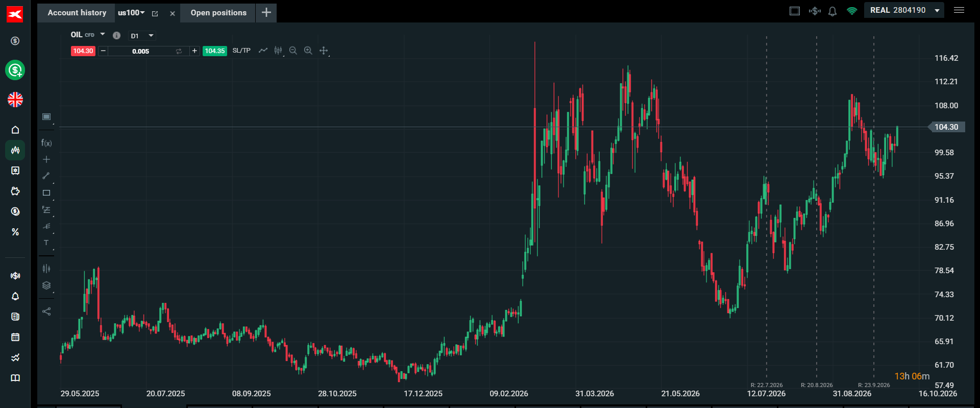The width and height of the screenshot is (980, 408).
Task: Open the D1 timeframe dropdown
Action: (142, 36)
